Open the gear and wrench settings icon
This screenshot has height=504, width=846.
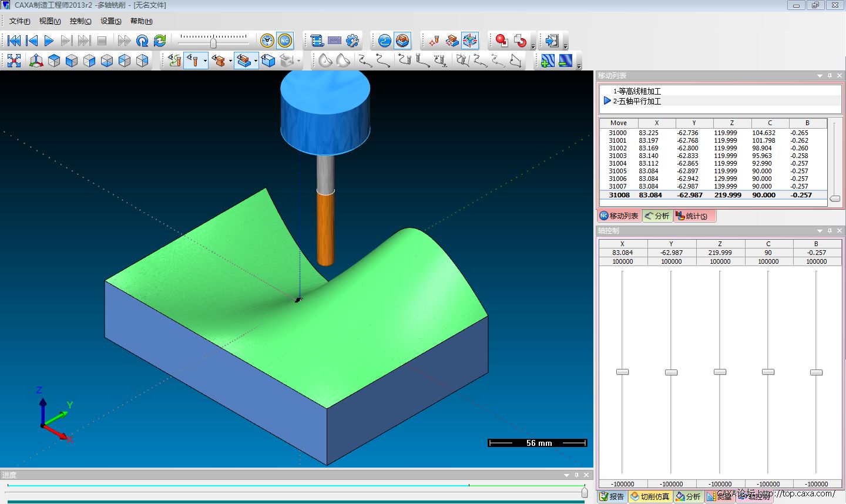(x=352, y=41)
